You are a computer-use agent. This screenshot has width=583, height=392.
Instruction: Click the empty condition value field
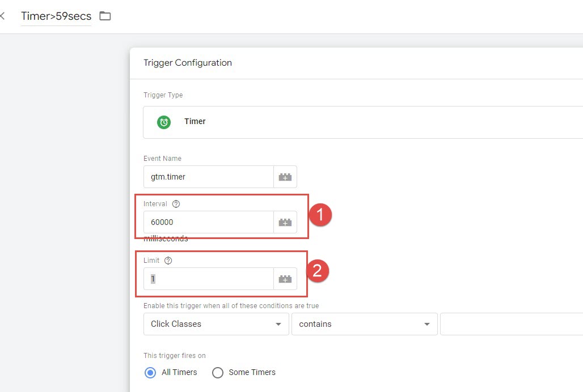[x=510, y=324]
